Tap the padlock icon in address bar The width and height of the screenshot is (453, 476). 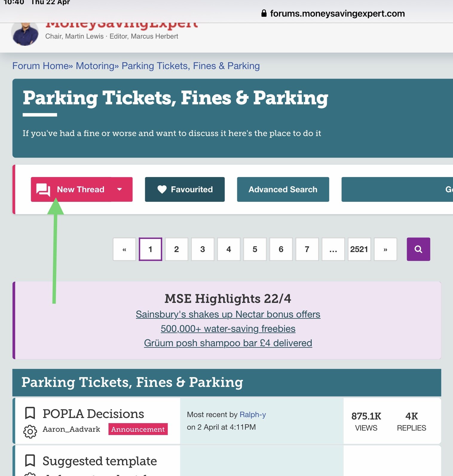point(264,13)
